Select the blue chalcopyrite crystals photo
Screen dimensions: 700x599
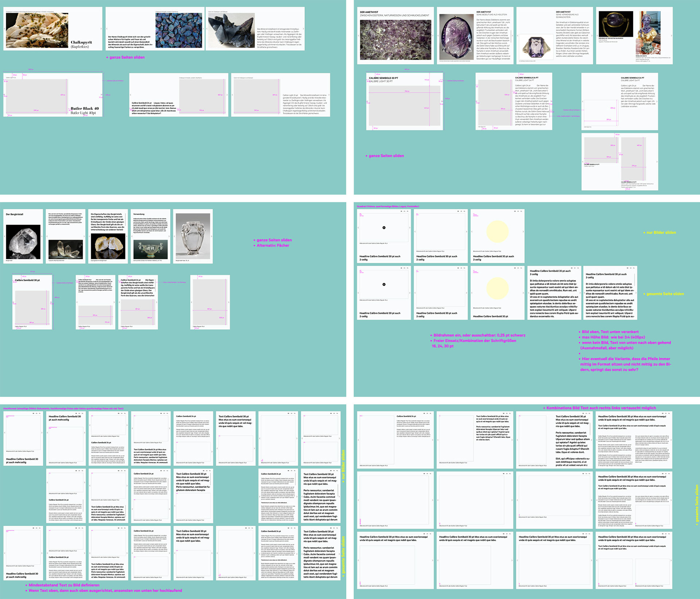pos(179,31)
